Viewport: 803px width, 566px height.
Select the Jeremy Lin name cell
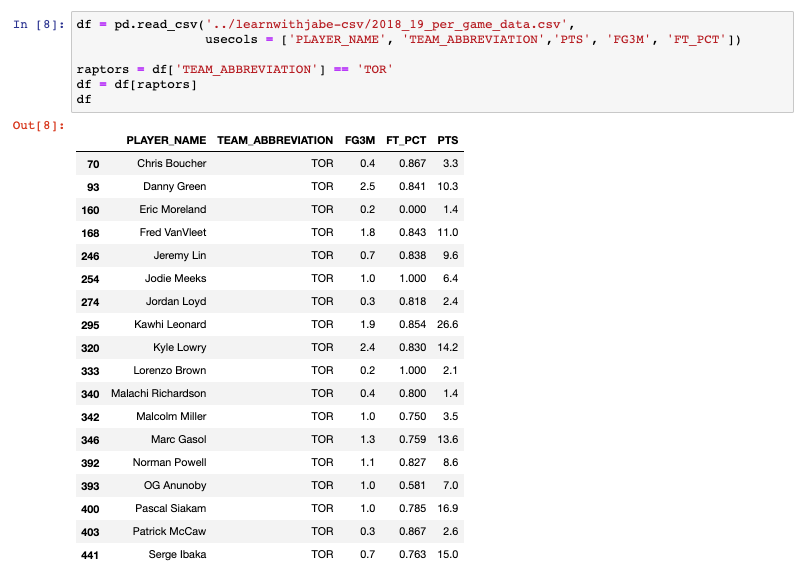(180, 256)
